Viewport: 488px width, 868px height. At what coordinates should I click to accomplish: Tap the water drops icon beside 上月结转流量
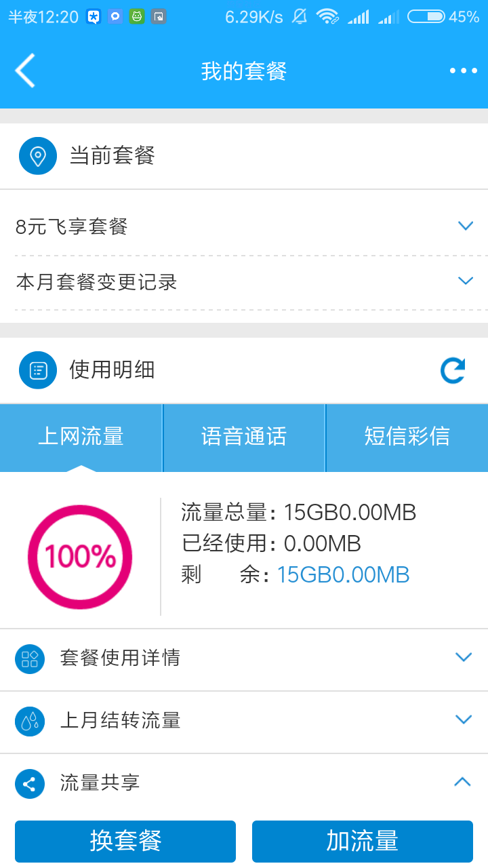pos(30,721)
